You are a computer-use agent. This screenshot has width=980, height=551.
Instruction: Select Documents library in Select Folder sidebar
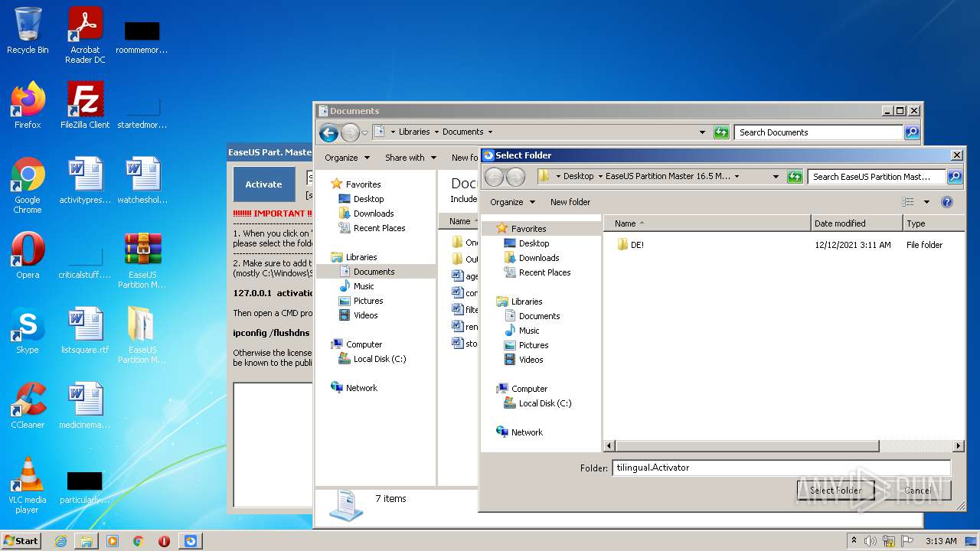[x=539, y=316]
